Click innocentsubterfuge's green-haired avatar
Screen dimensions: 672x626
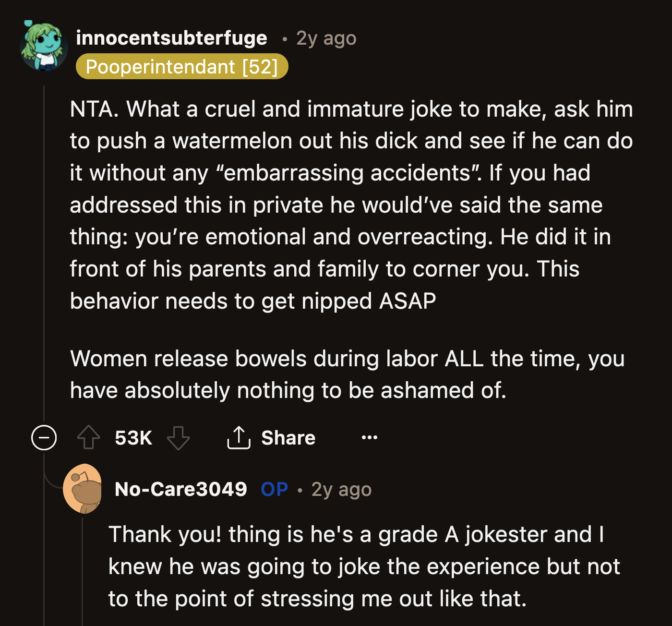[44, 47]
